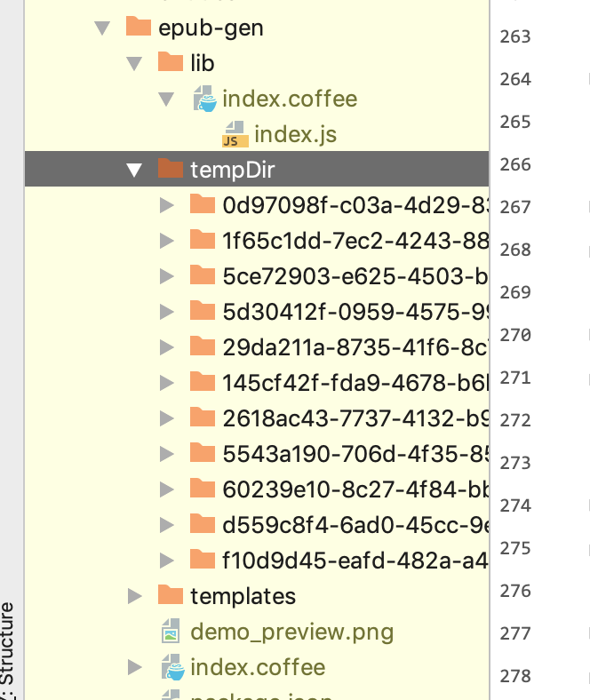The image size is (590, 700).
Task: Click the CoffeeScript icon of bottom index.coffee
Action: coord(173,667)
